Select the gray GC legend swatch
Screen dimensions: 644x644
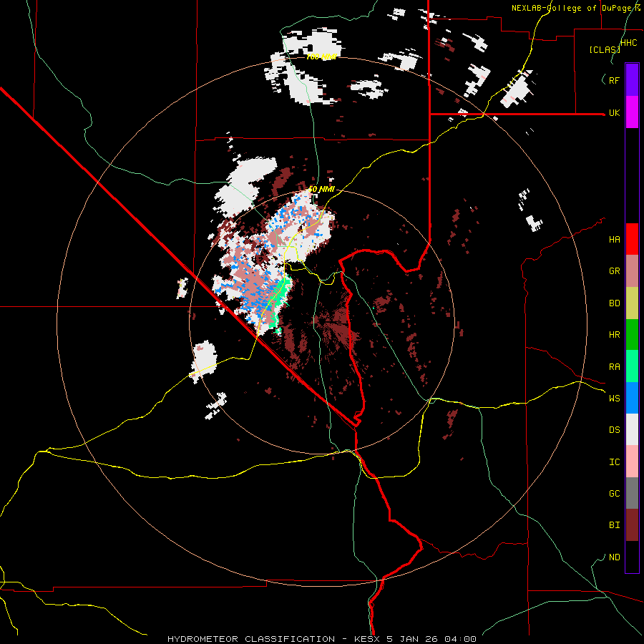pos(632,493)
